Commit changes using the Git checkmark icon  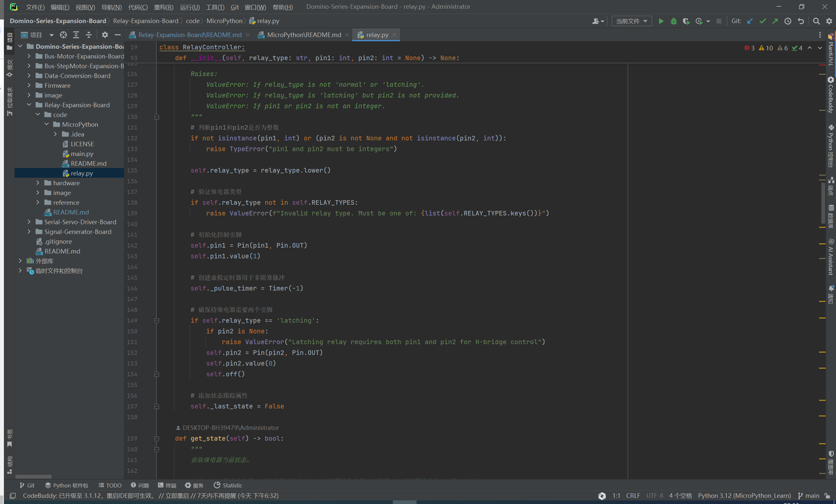click(762, 21)
